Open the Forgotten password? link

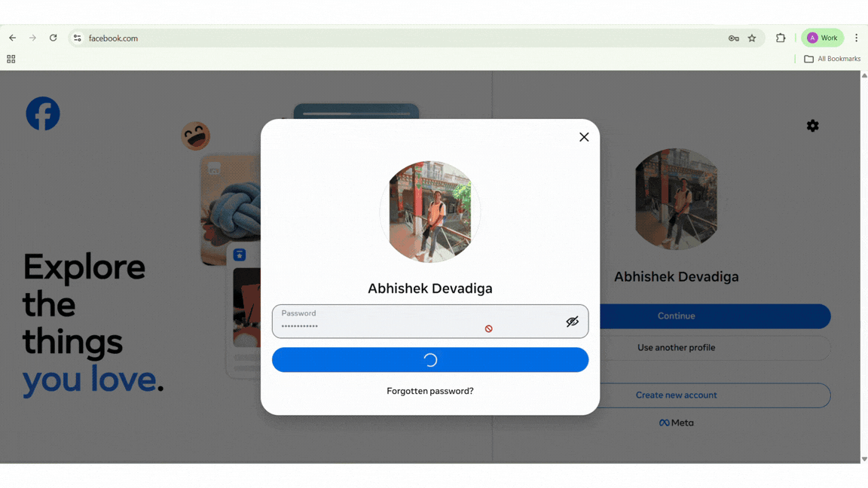[429, 391]
